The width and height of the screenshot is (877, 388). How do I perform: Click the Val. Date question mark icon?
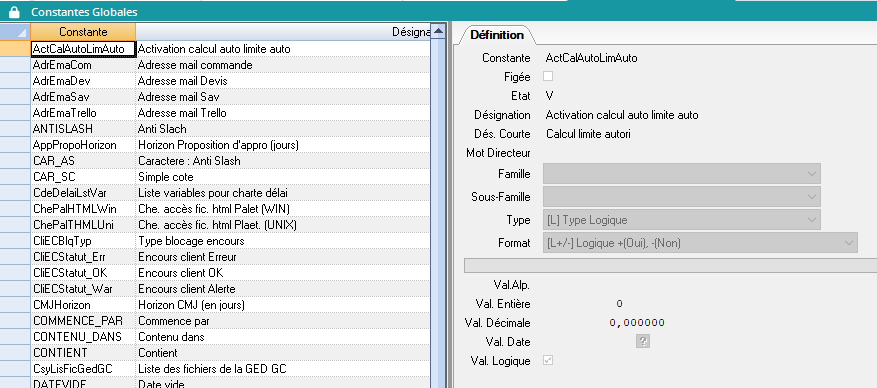point(643,342)
